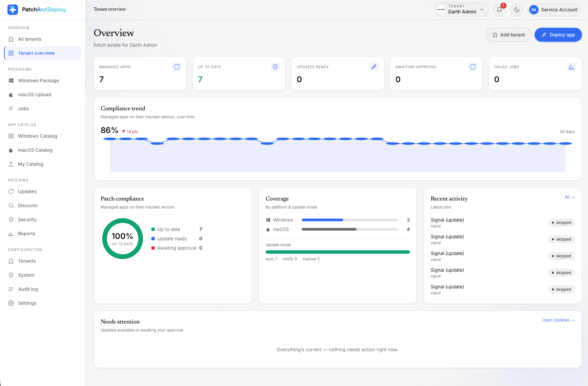This screenshot has width=588, height=386.
Task: Click the macOS Catalog apple icon
Action: click(11, 150)
